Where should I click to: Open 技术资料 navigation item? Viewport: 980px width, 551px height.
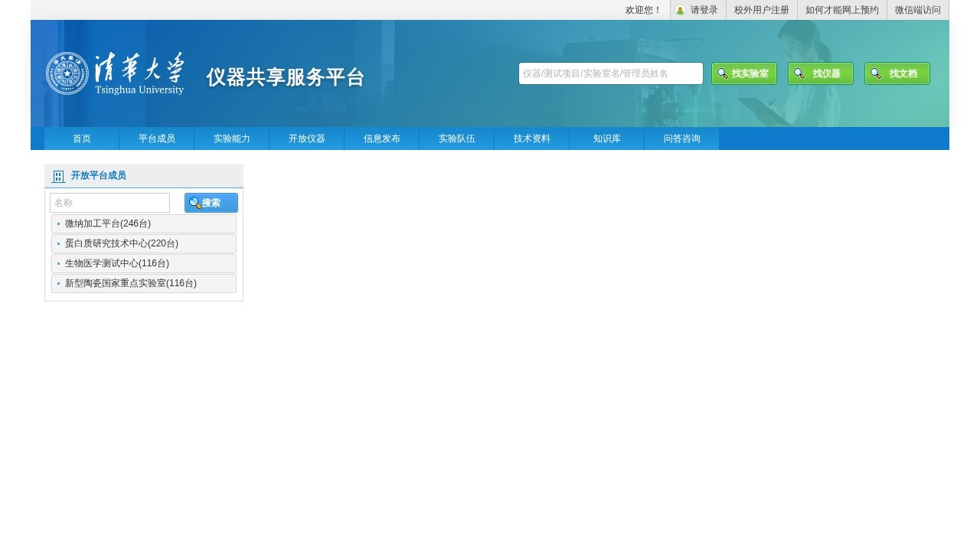[532, 139]
